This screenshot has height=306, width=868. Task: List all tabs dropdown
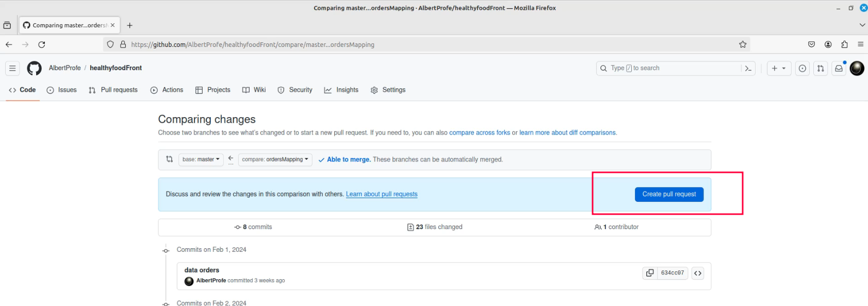tap(862, 25)
